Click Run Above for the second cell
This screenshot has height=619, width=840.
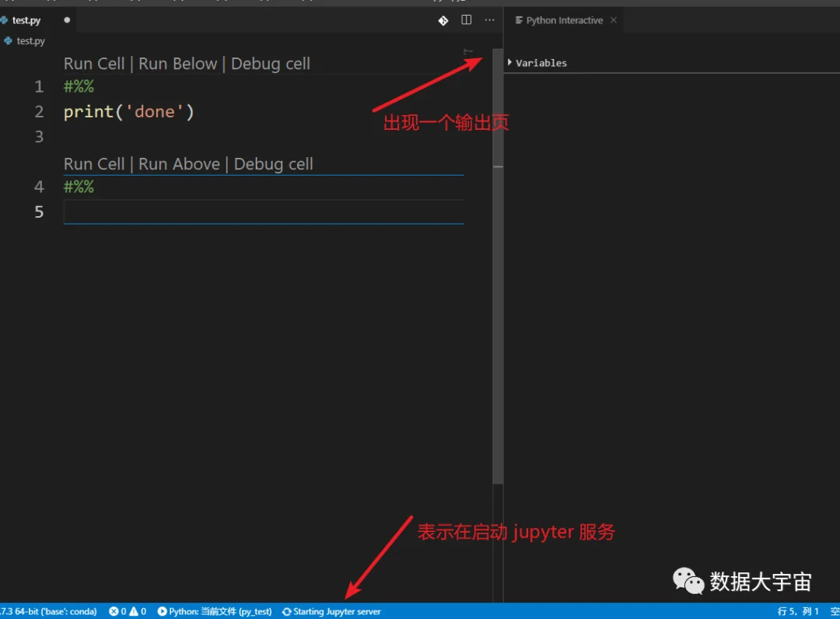tap(180, 164)
